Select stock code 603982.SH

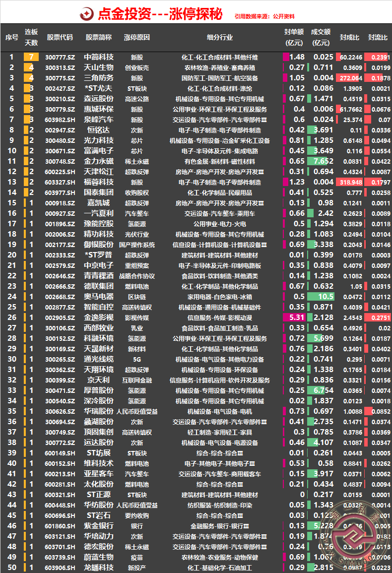pyautogui.click(x=60, y=120)
